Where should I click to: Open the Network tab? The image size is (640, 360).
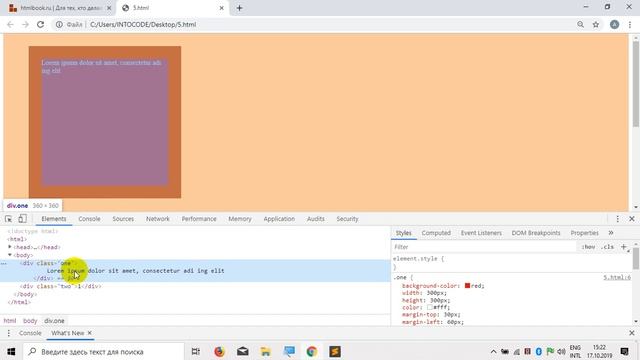(x=158, y=219)
